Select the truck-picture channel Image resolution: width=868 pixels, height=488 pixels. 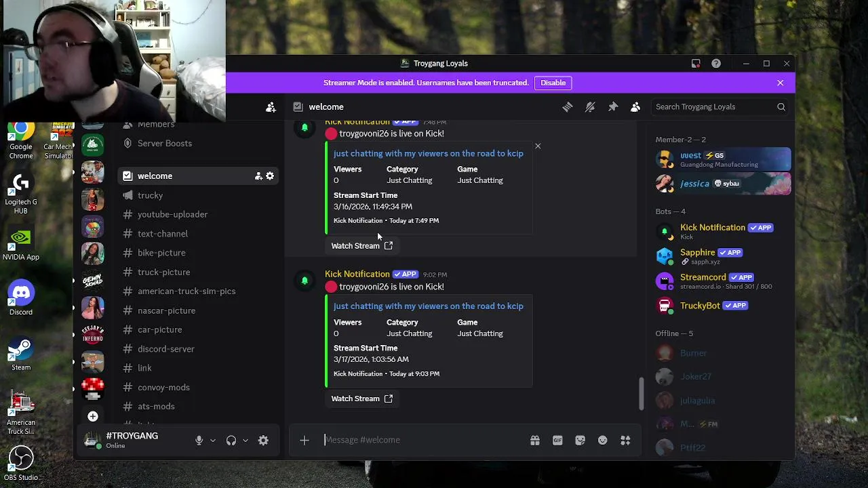point(197,272)
